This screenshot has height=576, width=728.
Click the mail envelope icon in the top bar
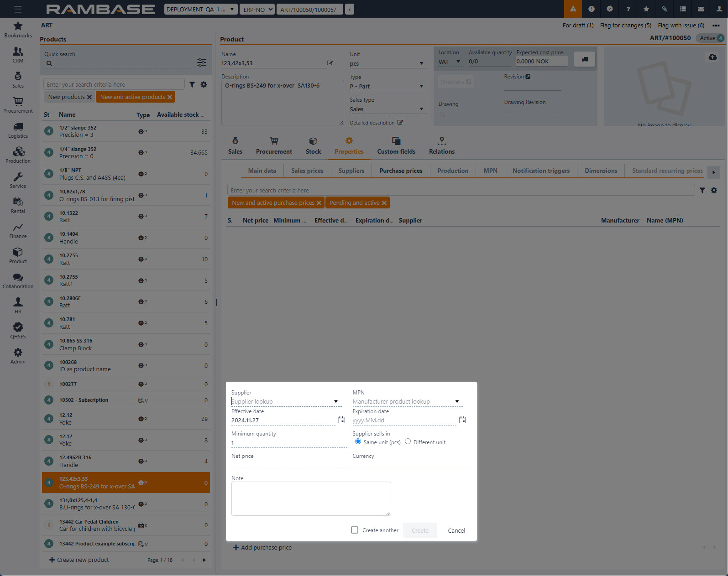click(x=701, y=9)
